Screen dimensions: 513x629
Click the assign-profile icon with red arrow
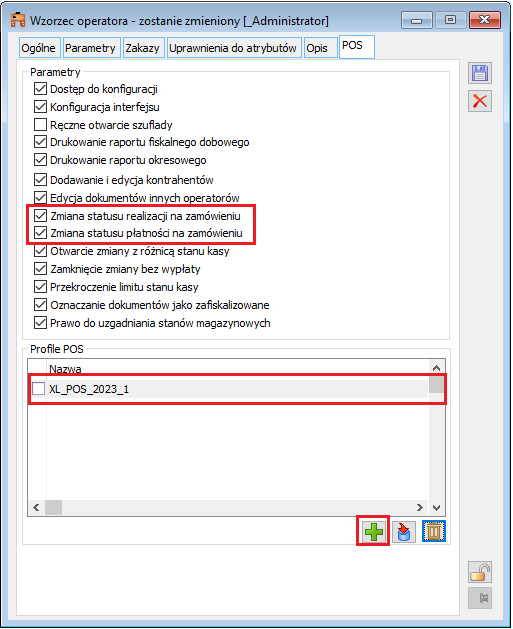point(404,532)
